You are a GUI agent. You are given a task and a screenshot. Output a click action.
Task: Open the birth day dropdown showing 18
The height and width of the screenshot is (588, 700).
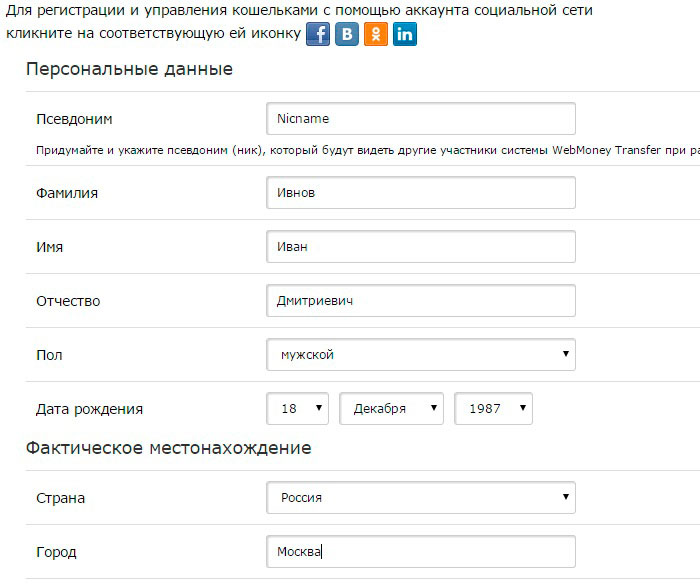pyautogui.click(x=297, y=409)
